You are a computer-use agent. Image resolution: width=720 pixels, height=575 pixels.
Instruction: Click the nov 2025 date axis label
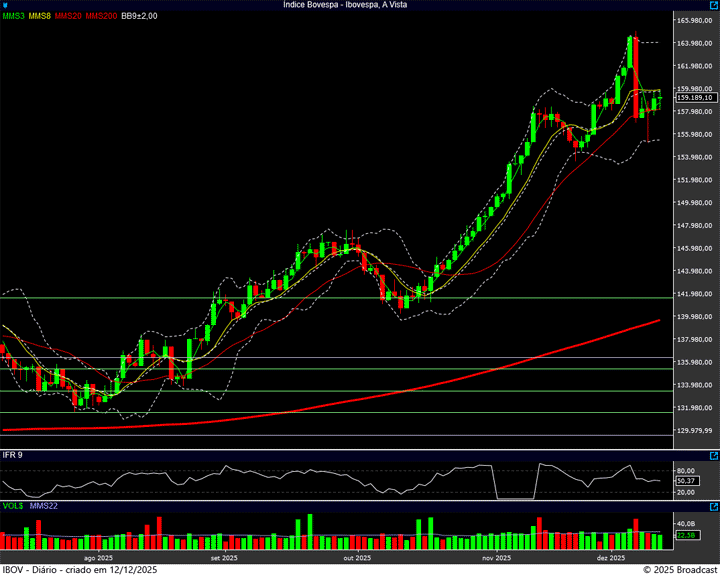(497, 557)
